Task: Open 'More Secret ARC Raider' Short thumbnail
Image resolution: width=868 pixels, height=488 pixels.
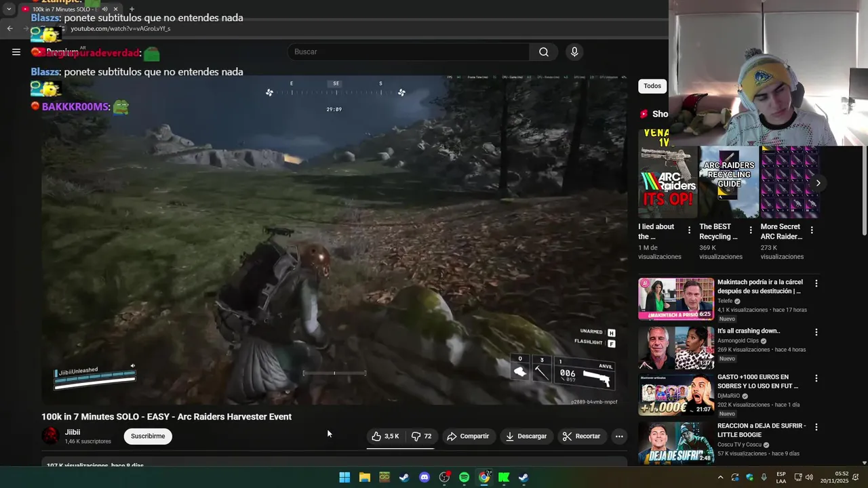Action: 789,182
